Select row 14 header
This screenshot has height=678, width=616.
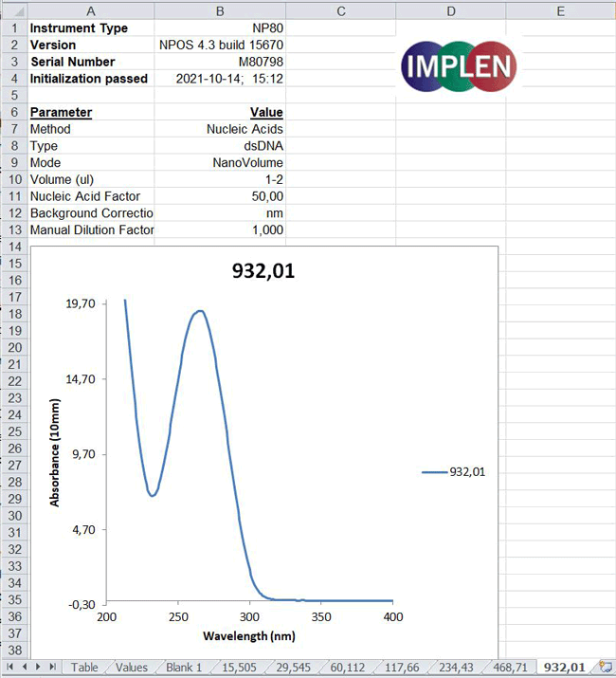click(15, 247)
